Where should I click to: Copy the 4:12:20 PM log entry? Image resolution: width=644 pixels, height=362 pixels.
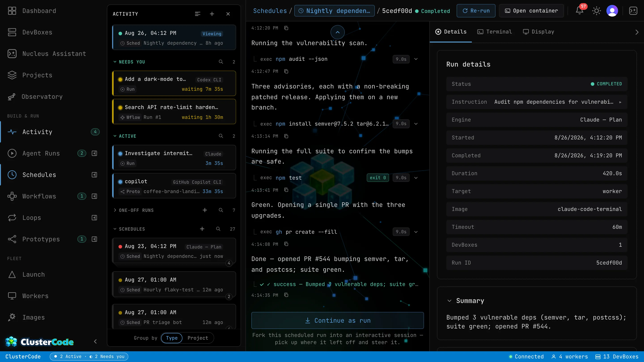click(286, 28)
